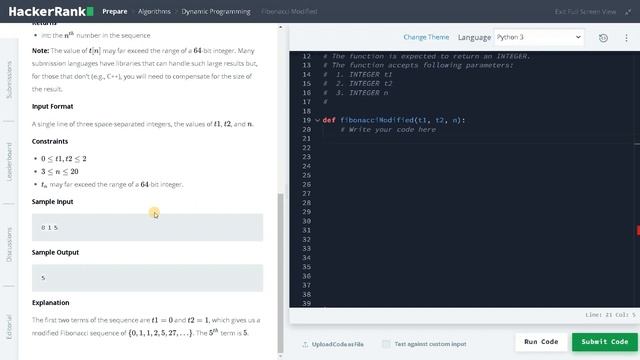Image resolution: width=640 pixels, height=360 pixels.
Task: Click the 'INTEGER t1' comment line
Action: tap(358, 74)
